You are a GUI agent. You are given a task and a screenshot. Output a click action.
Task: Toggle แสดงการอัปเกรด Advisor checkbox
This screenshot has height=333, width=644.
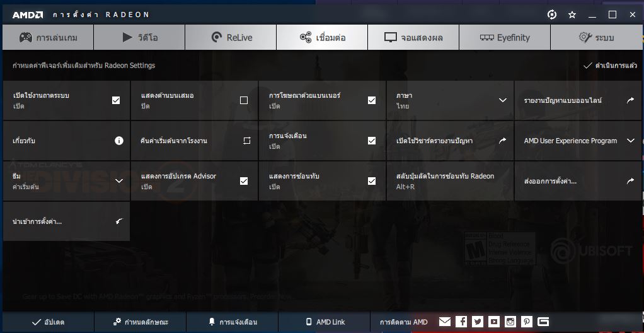[244, 181]
